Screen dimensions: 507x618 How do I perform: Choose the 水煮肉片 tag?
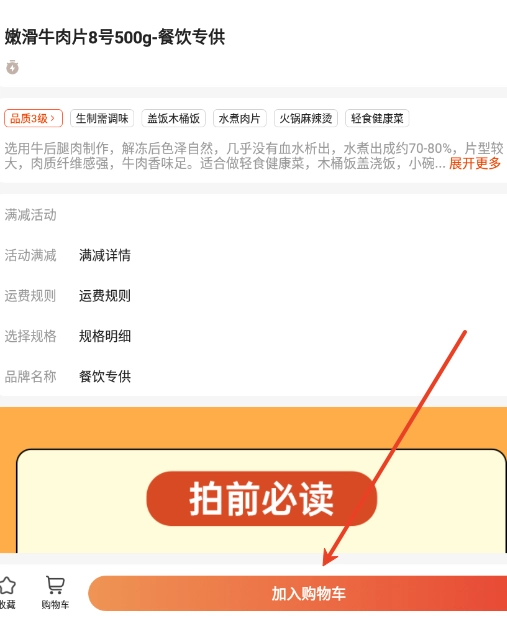240,118
